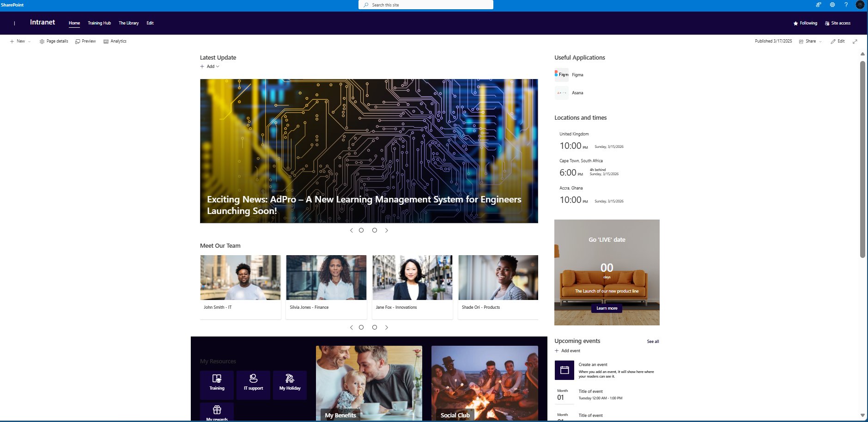The width and height of the screenshot is (868, 422).
Task: Open the Add dropdown under Latest Update
Action: point(210,66)
